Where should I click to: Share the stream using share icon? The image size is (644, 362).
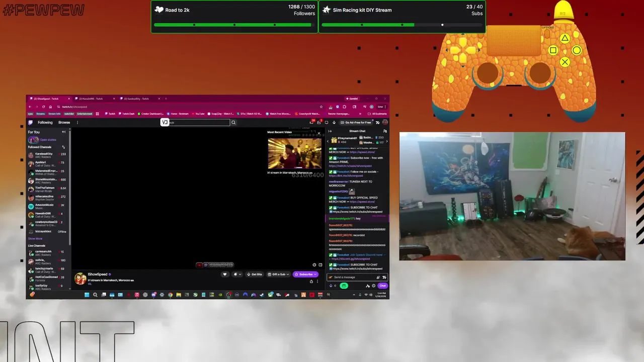coord(311,282)
